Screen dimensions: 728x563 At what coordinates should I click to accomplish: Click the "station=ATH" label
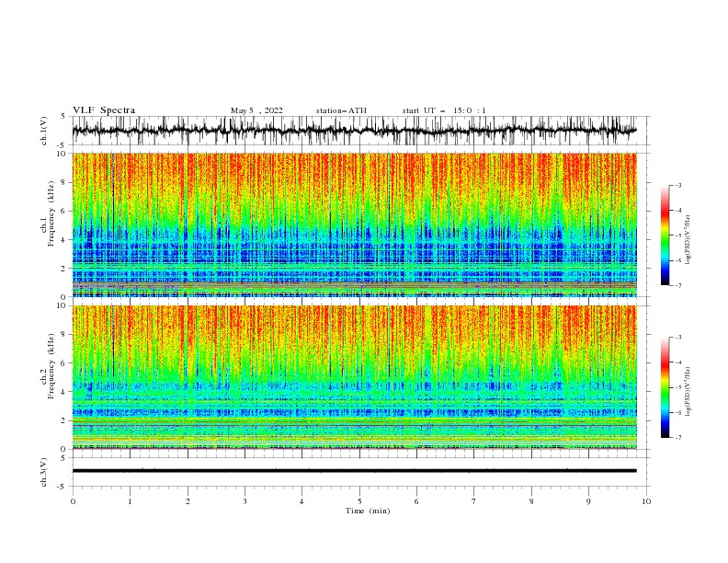tap(341, 110)
